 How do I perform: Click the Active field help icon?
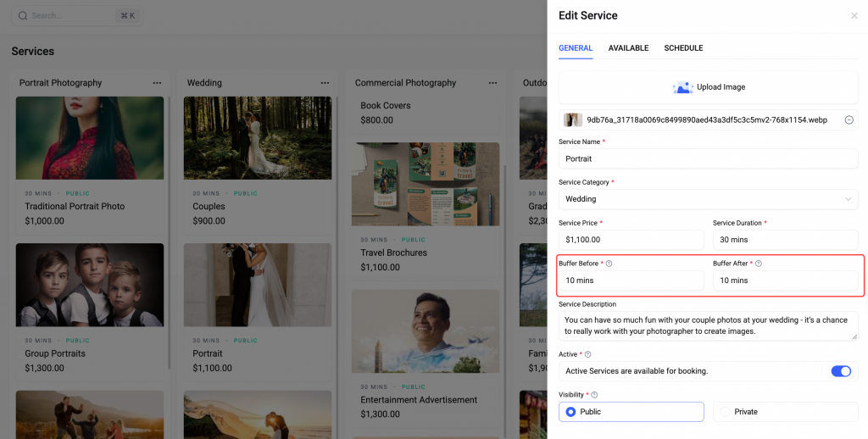click(588, 354)
